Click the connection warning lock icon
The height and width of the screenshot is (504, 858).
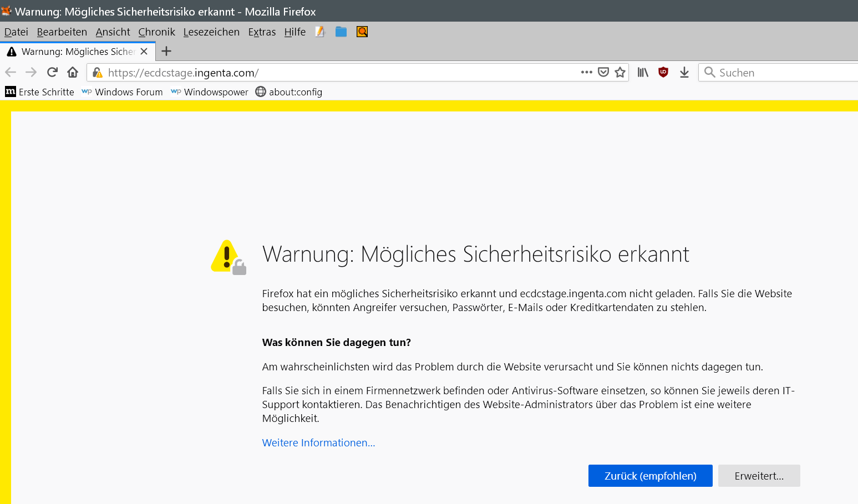pyautogui.click(x=98, y=73)
